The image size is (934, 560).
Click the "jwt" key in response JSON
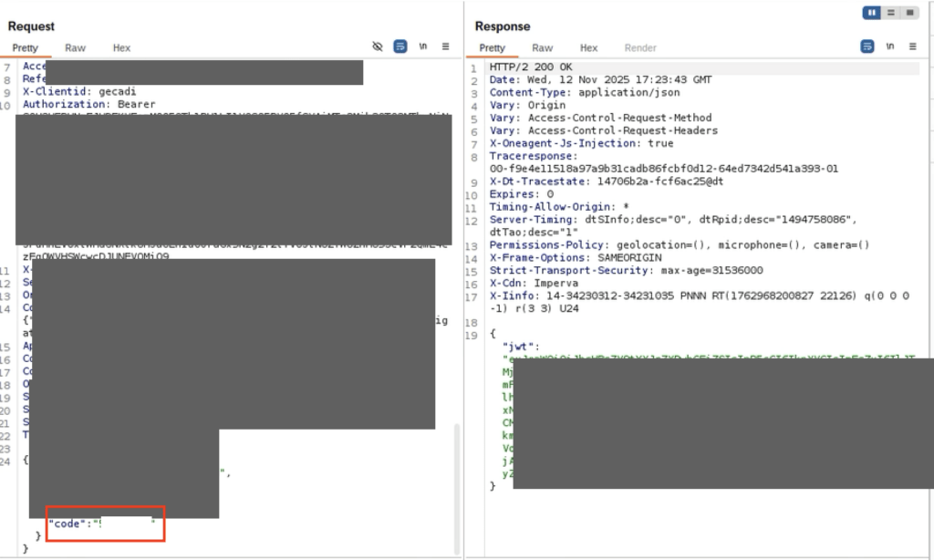tap(524, 347)
